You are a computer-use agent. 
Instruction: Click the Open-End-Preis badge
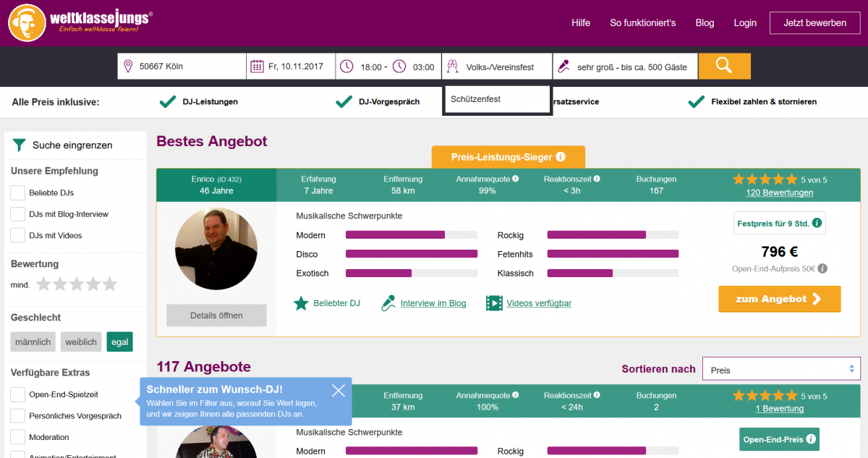coord(780,439)
